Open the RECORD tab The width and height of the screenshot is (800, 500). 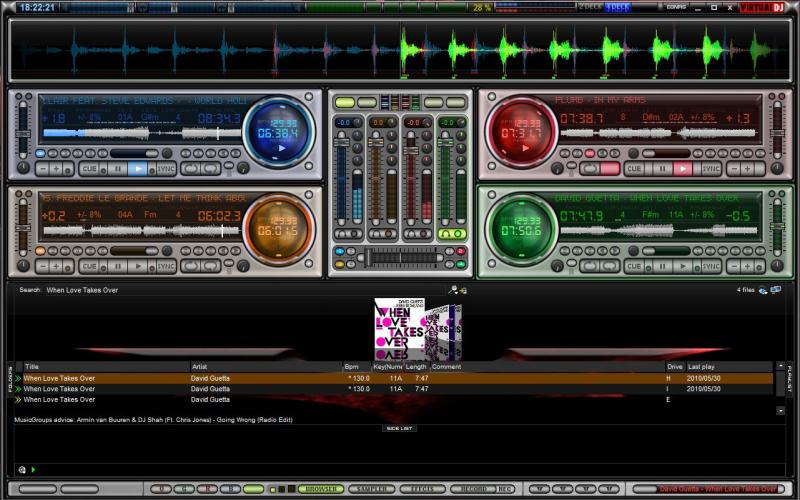coord(472,489)
